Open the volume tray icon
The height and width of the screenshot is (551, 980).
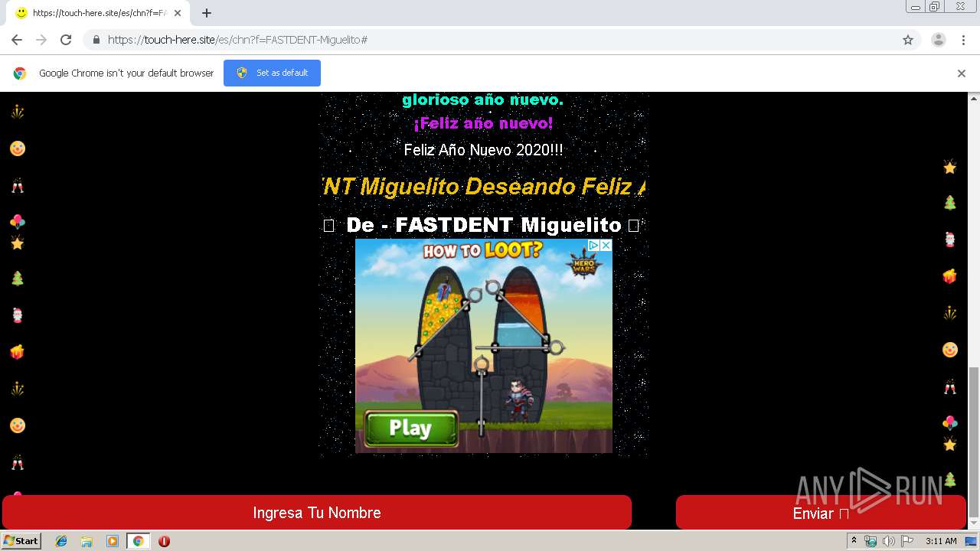(x=888, y=541)
